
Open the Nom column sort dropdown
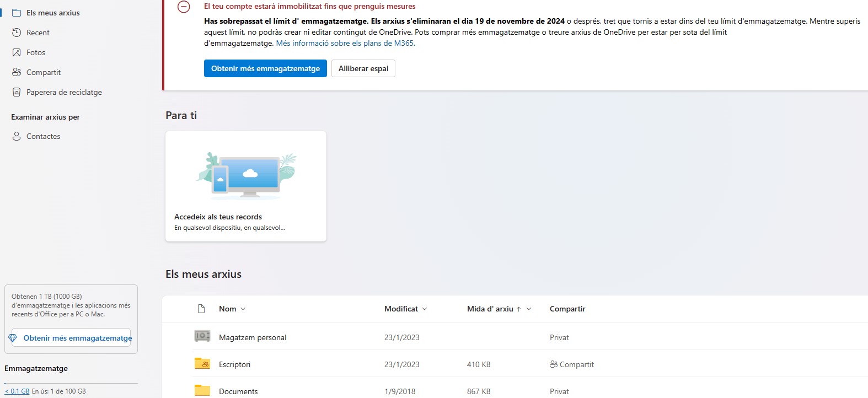(x=243, y=309)
